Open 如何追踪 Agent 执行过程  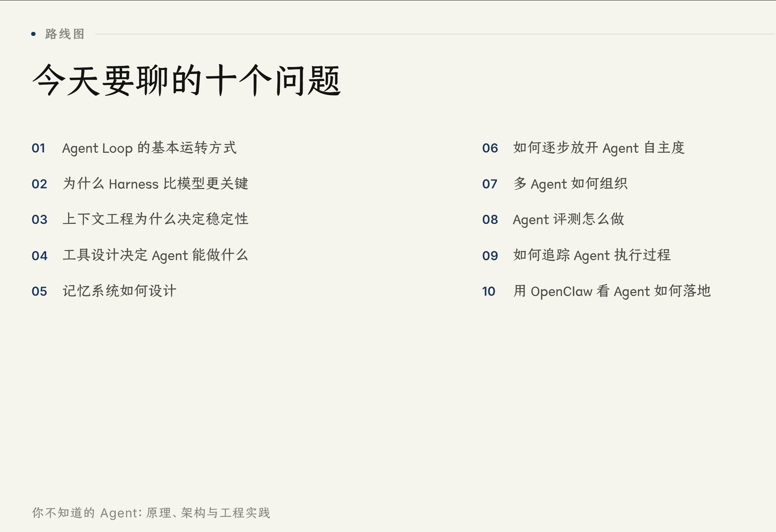(592, 256)
